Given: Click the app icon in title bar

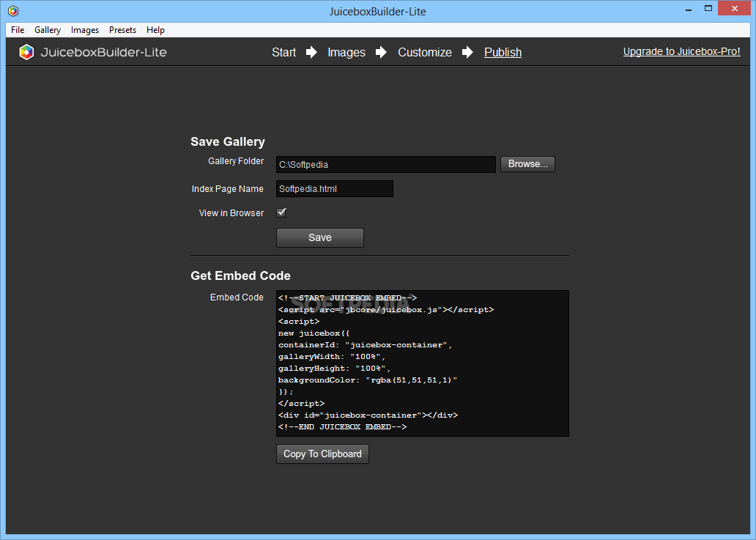Looking at the screenshot, I should (13, 10).
